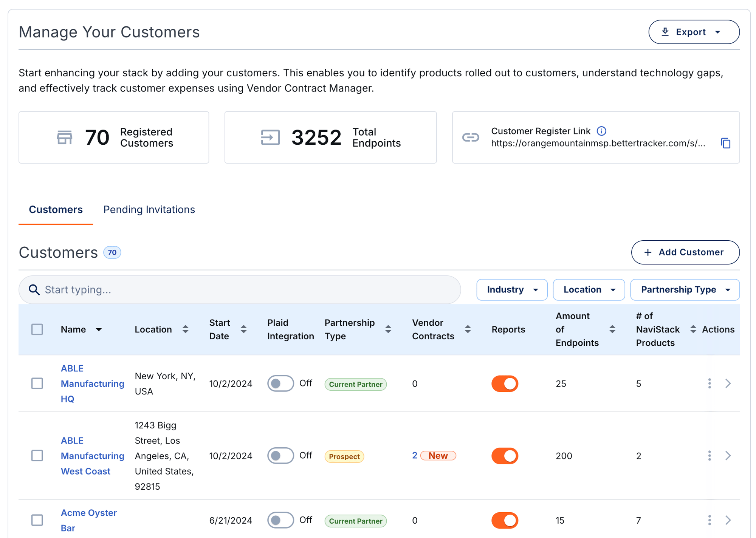
Task: Click the chain link icon
Action: (x=471, y=138)
